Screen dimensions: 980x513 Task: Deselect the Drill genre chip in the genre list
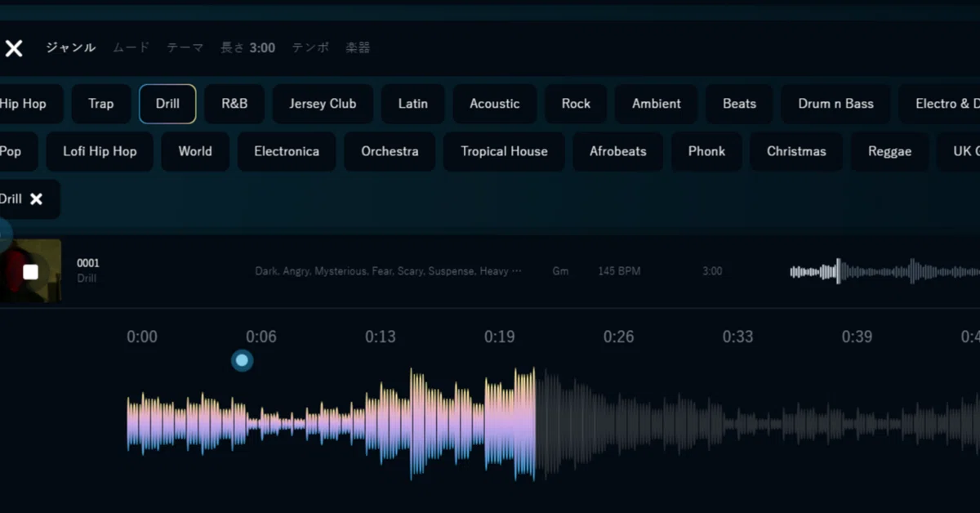pos(167,104)
